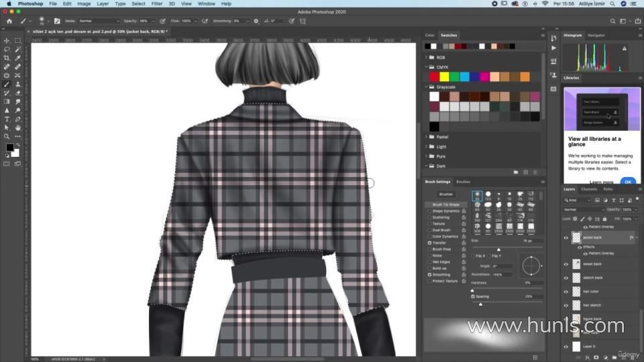The height and width of the screenshot is (362, 644).
Task: Select the Hand tool
Action: click(x=17, y=127)
